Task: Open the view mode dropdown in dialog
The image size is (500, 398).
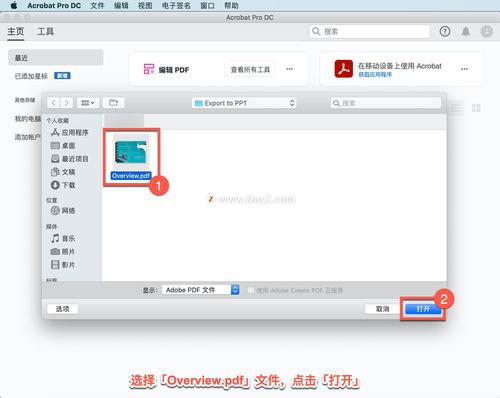Action: click(x=88, y=103)
